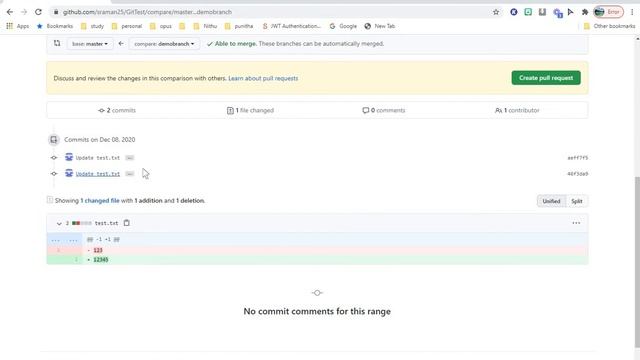
Task: Click the test.txt filename in diff header
Action: click(106, 223)
